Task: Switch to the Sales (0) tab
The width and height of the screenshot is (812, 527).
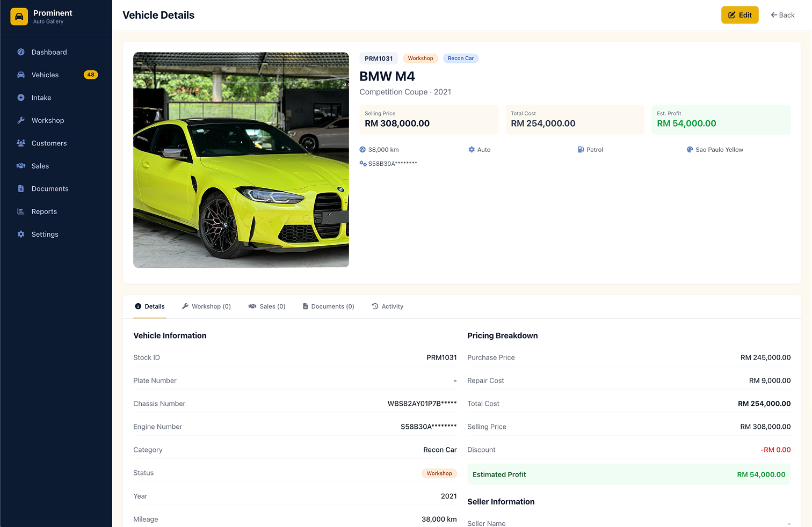Action: pos(267,306)
